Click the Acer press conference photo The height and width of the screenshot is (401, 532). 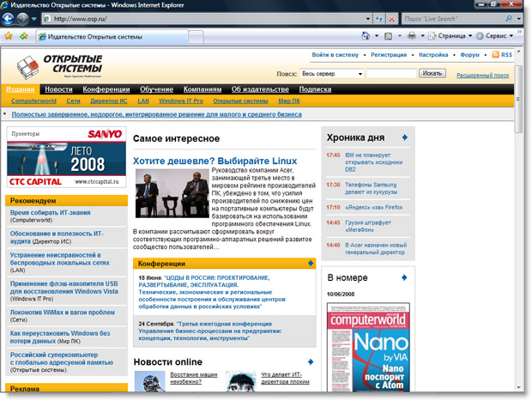coord(172,193)
